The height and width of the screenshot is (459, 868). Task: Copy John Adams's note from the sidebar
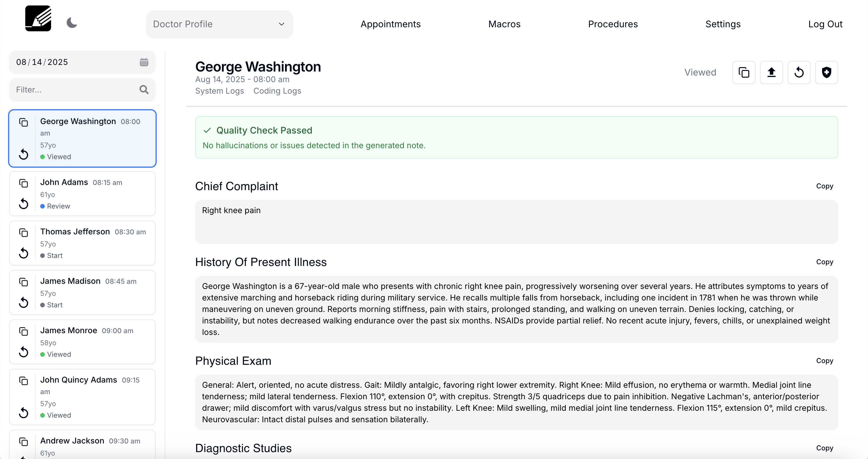(24, 183)
